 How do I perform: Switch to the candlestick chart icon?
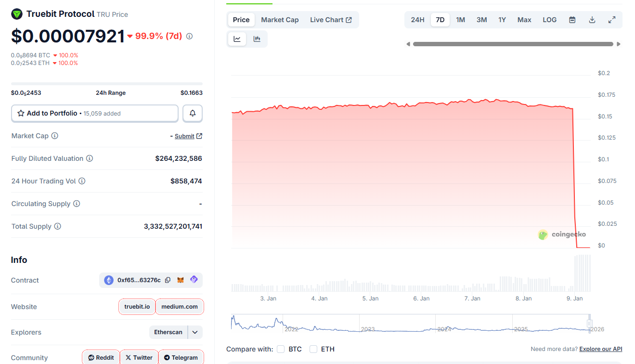click(257, 39)
